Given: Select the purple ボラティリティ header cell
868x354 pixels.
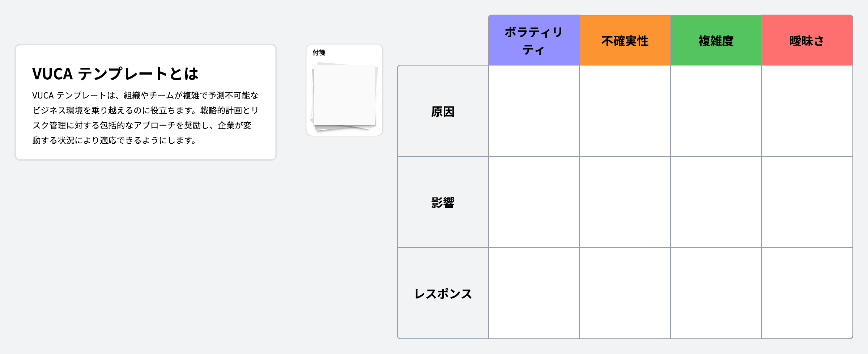Looking at the screenshot, I should [534, 41].
